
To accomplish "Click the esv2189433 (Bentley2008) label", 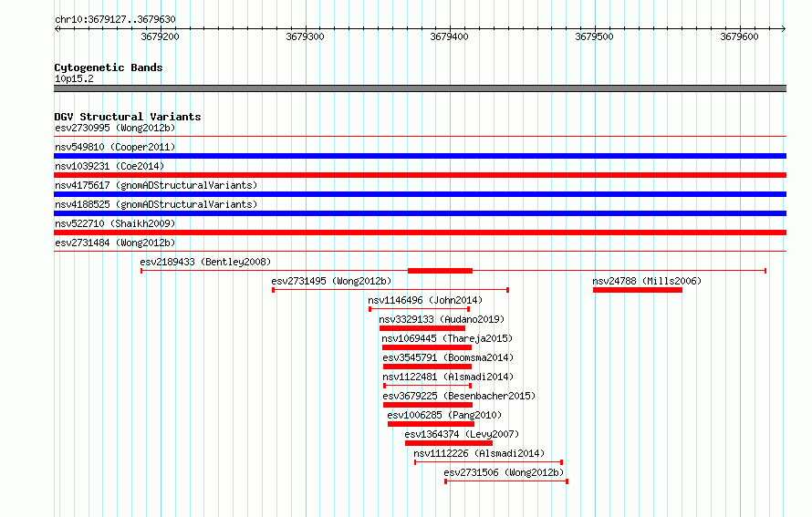I will pyautogui.click(x=205, y=262).
